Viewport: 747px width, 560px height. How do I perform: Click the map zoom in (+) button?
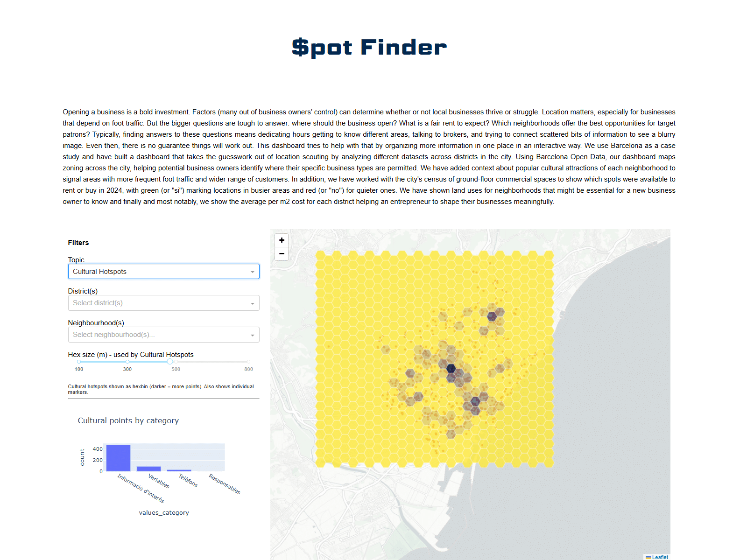(282, 240)
